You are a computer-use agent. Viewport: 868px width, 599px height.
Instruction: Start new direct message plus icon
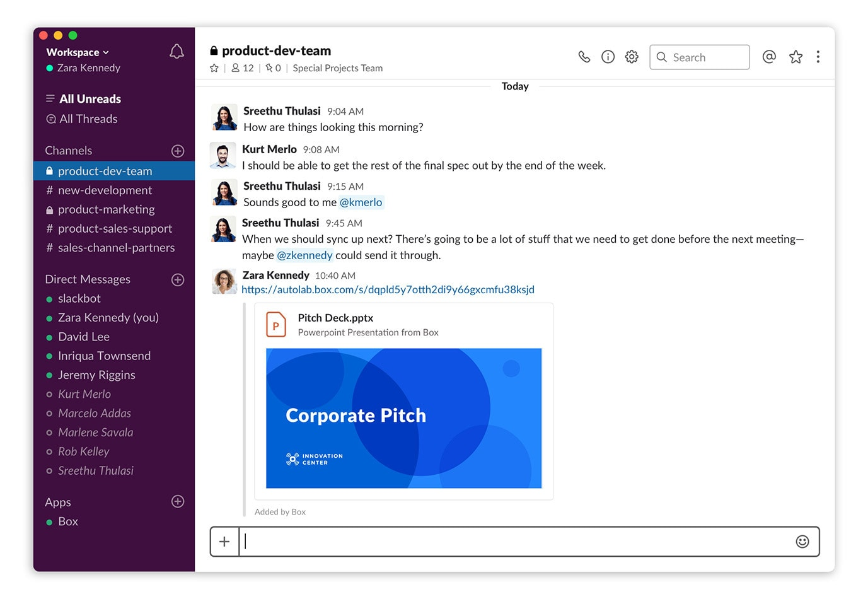pyautogui.click(x=178, y=279)
